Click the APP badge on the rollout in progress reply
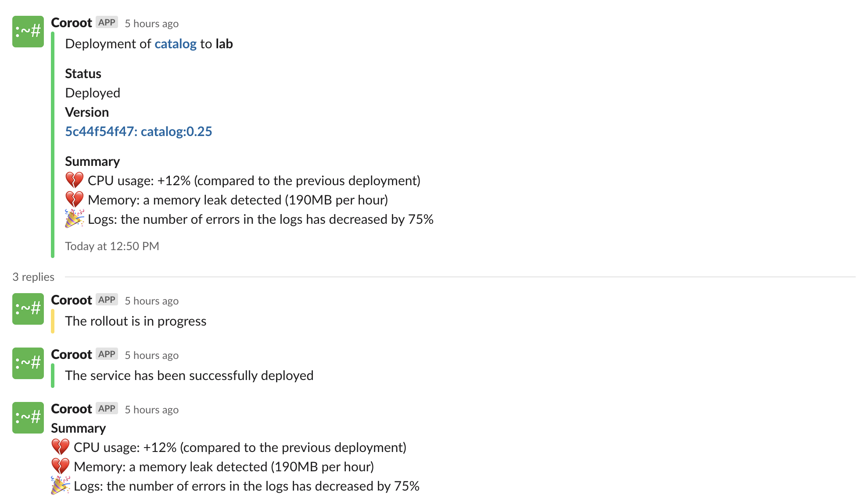The image size is (868, 502). 107,300
